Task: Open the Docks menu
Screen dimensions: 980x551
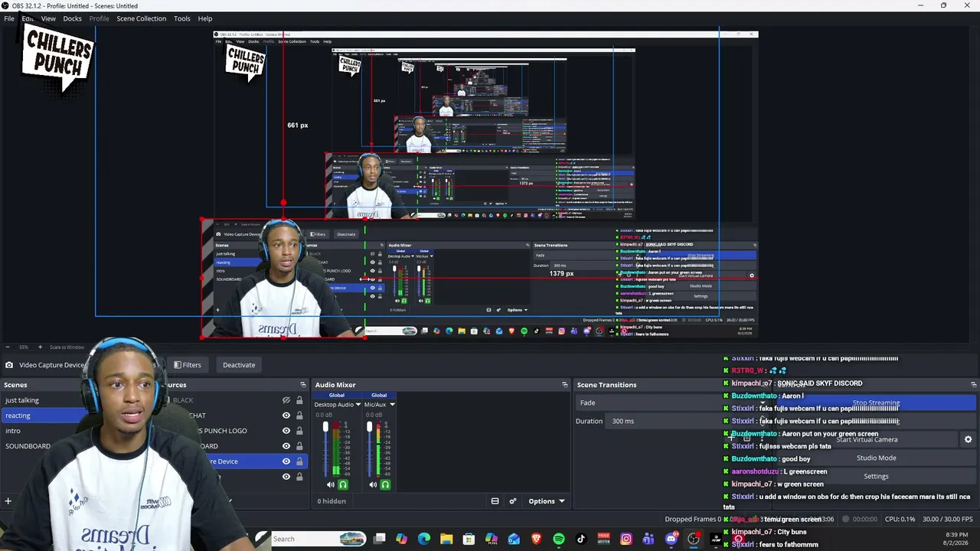Action: coord(72,18)
